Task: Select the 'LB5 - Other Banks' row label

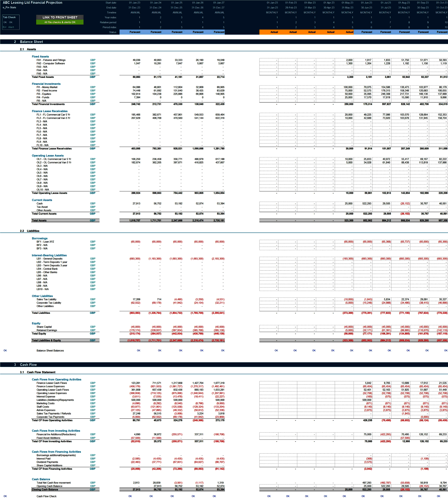Action: pos(47,272)
